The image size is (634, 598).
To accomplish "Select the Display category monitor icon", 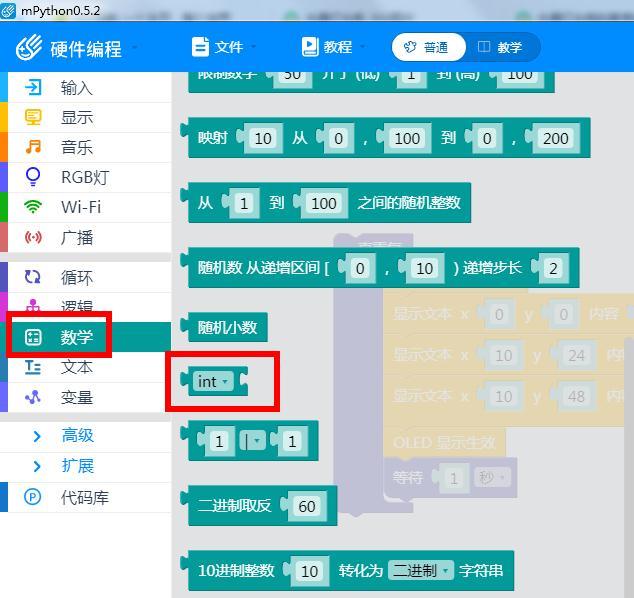I will 34,118.
